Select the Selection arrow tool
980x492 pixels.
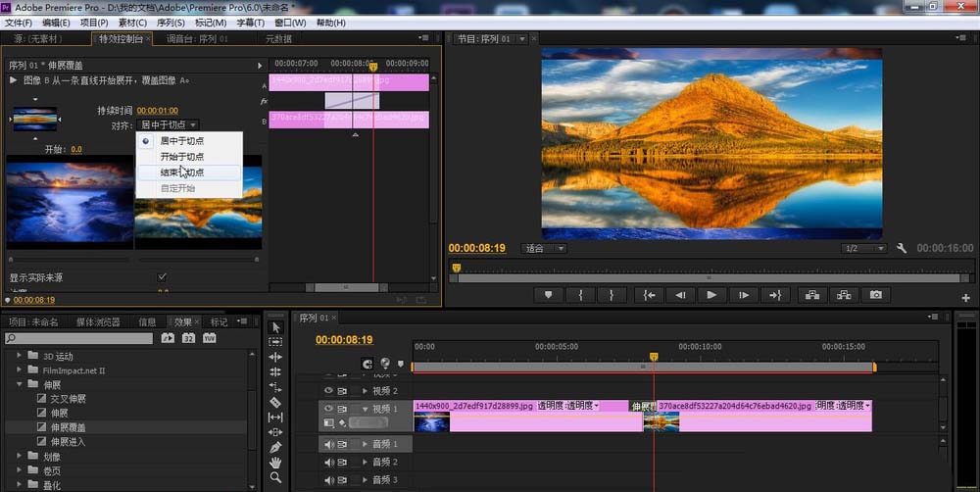click(x=275, y=327)
